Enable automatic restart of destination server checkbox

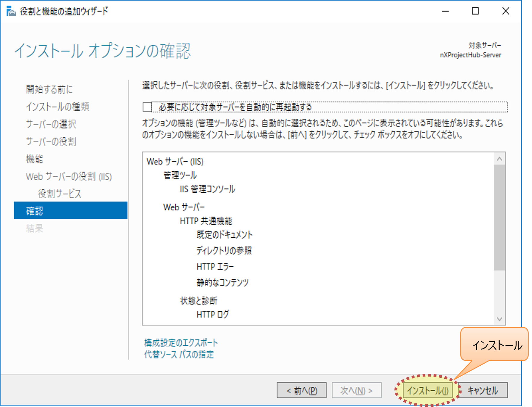pos(147,107)
